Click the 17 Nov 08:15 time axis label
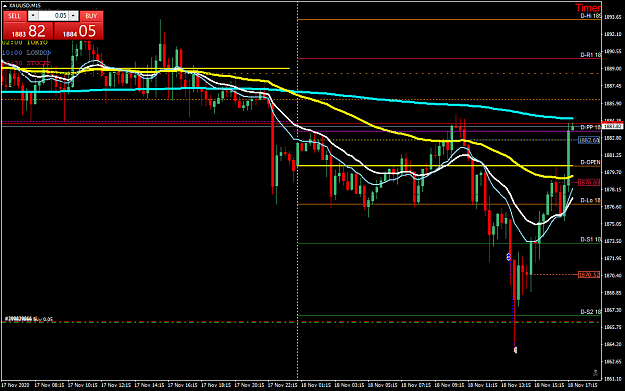This screenshot has height=391, width=625. 49,385
